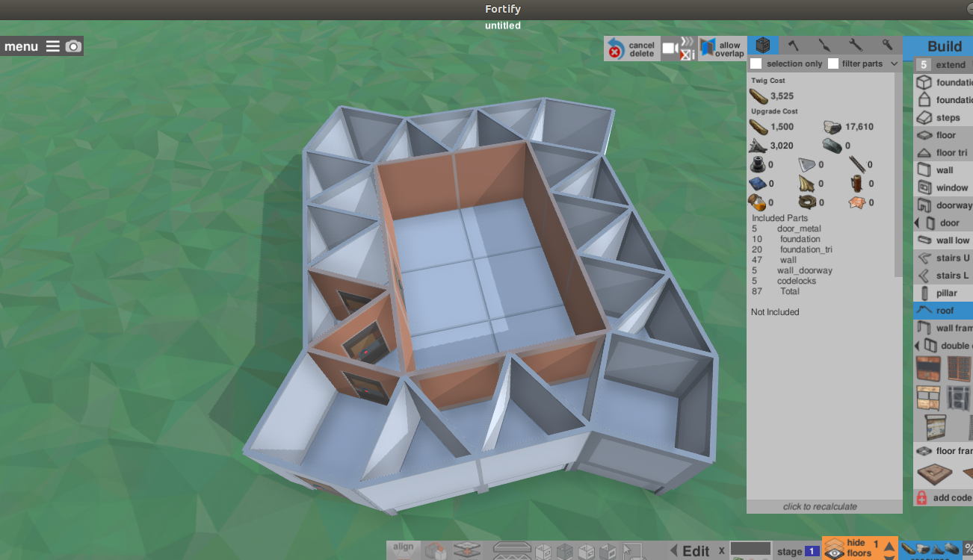Screen dimensions: 973x560
Task: Click the upgrade wood cost 1,500
Action: [782, 127]
